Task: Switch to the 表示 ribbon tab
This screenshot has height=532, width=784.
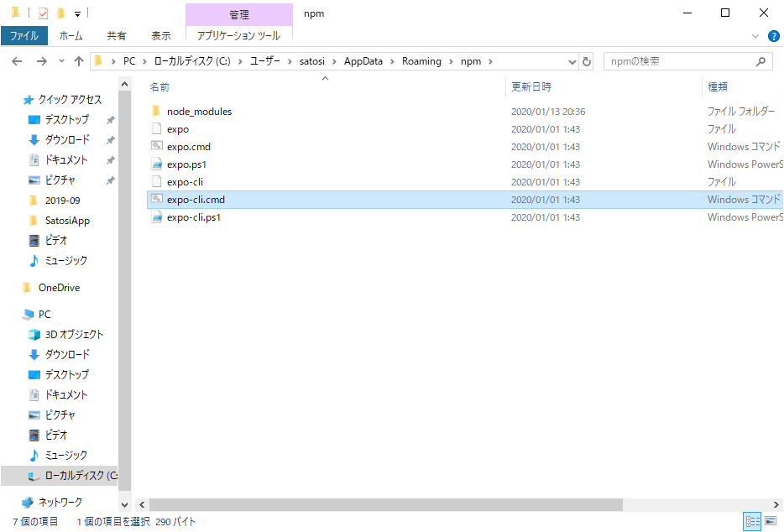Action: pyautogui.click(x=161, y=36)
